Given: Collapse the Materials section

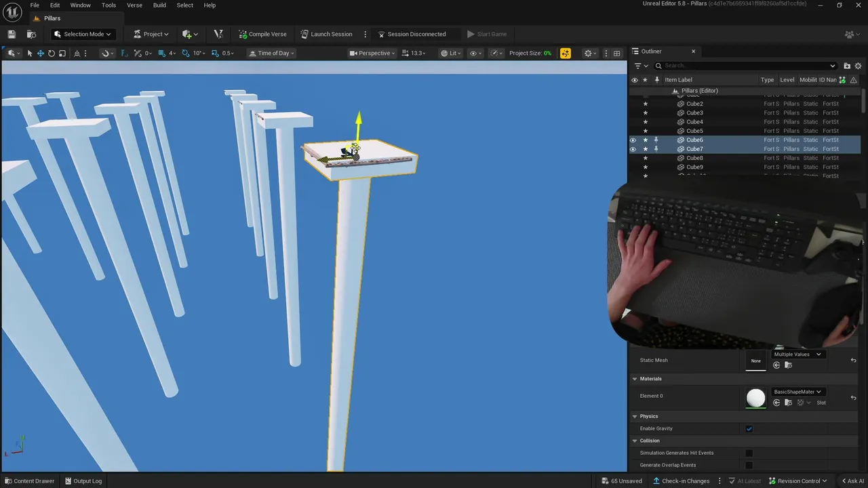Looking at the screenshot, I should click(x=635, y=379).
